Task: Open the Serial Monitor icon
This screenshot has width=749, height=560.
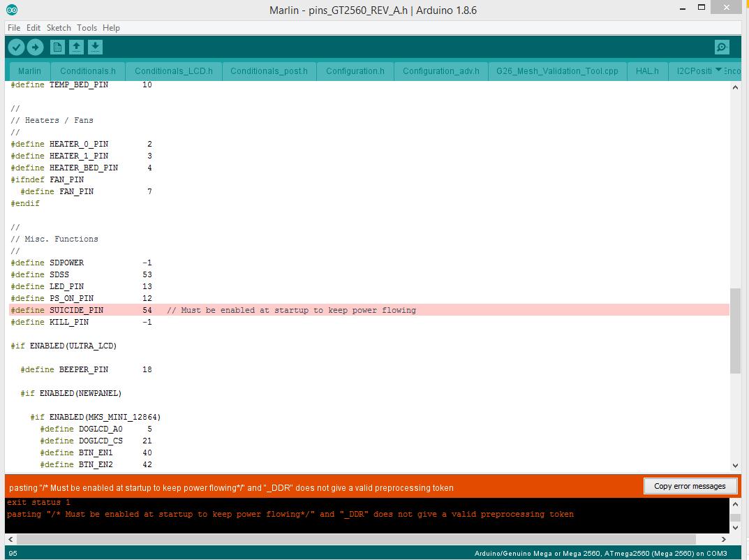Action: coord(722,47)
